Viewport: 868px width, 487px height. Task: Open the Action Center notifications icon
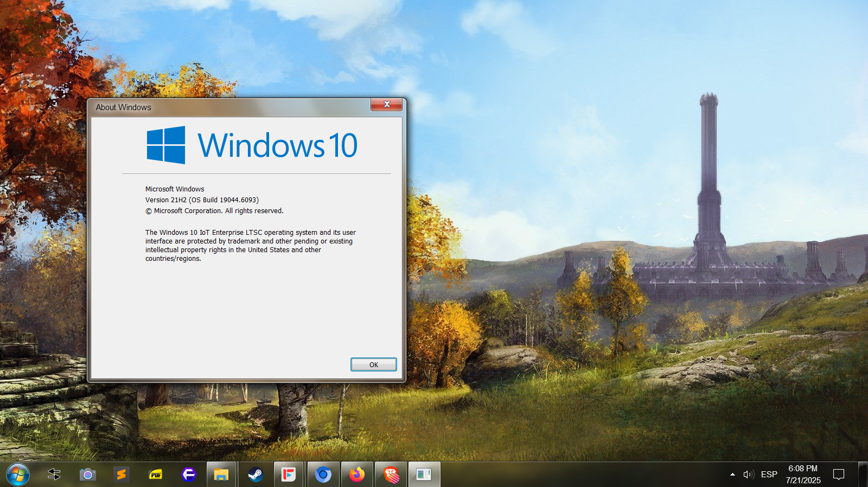pos(839,475)
